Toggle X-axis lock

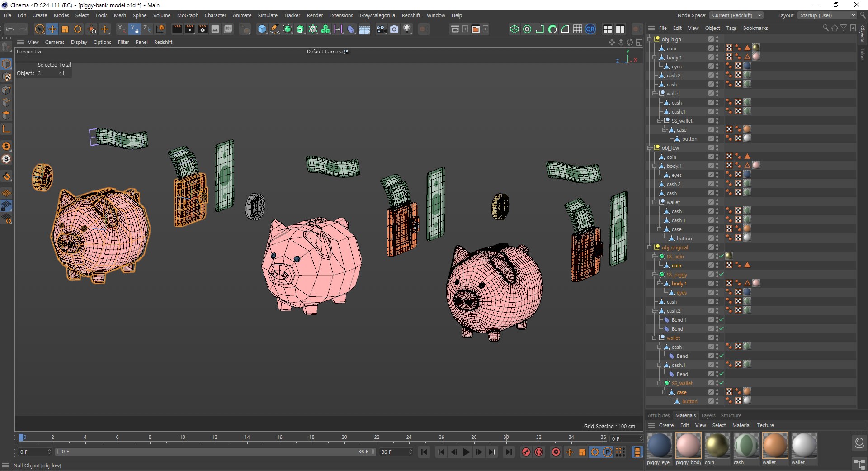point(122,29)
